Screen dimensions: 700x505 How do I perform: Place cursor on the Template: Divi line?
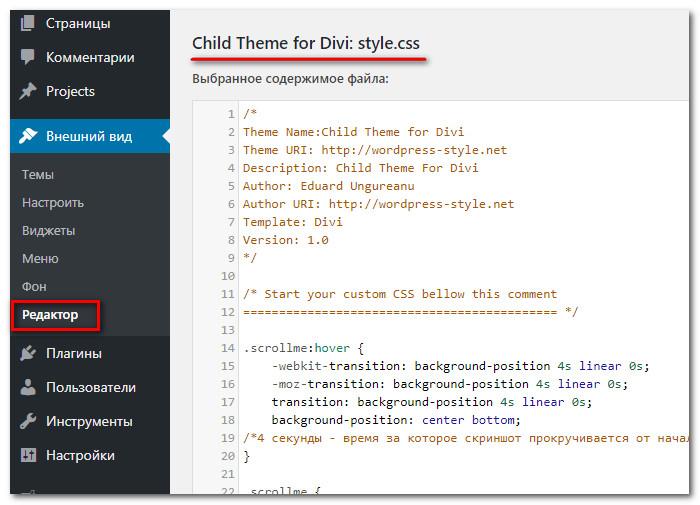pyautogui.click(x=293, y=222)
